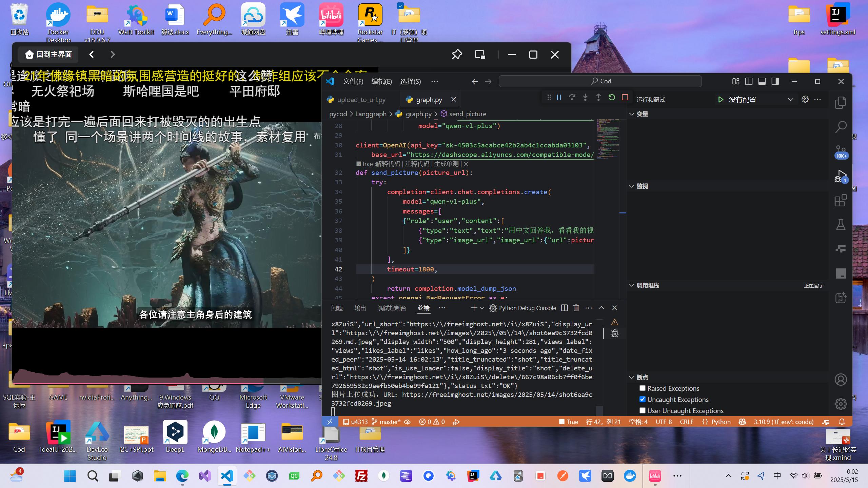Open the Extensions view icon

841,200
